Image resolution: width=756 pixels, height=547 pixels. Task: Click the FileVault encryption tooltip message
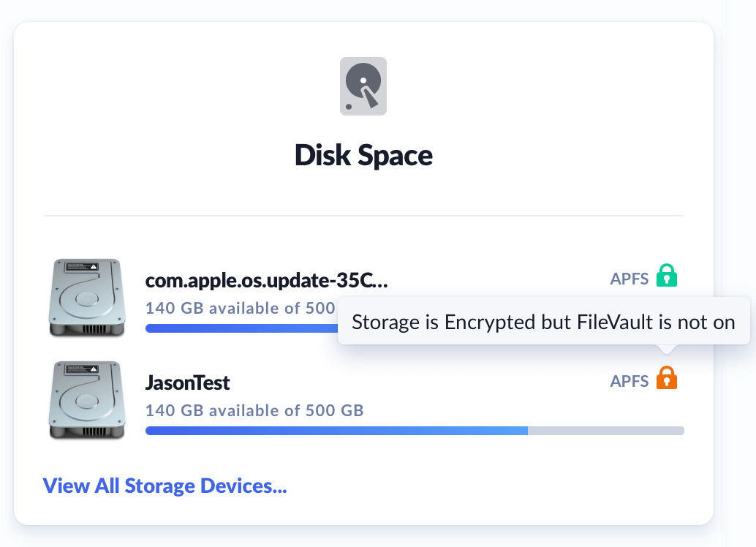pos(543,322)
